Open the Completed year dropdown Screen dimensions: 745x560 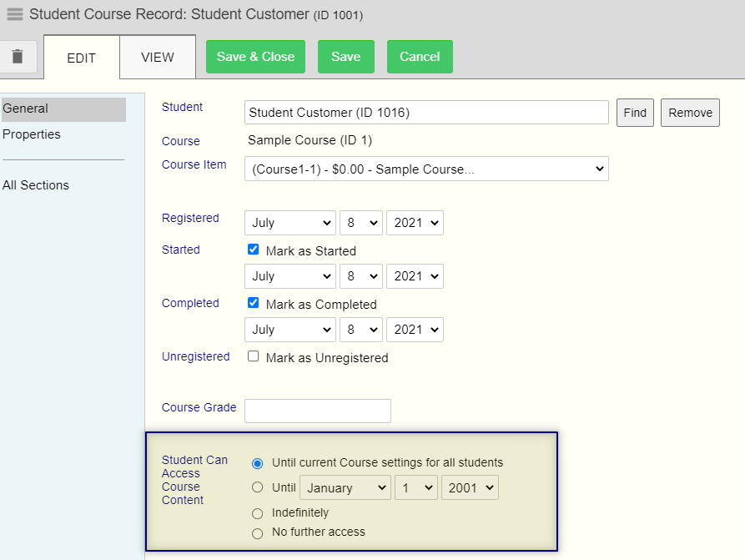tap(415, 330)
